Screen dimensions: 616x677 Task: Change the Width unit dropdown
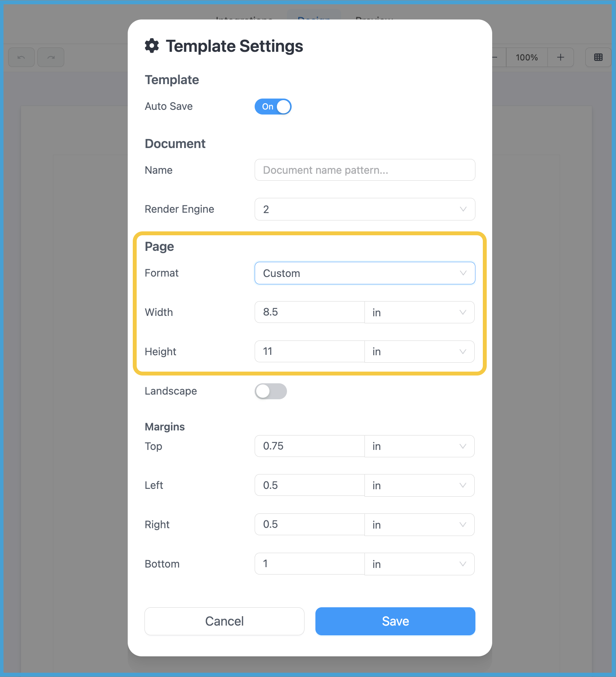click(419, 312)
